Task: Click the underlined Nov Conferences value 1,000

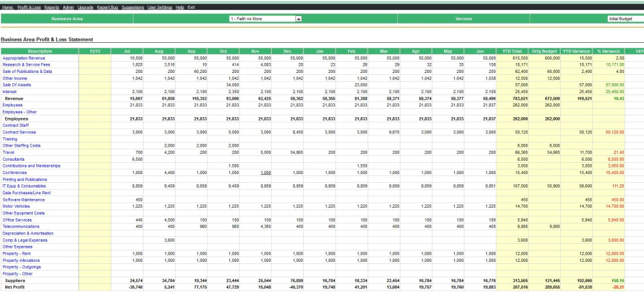Action: click(266, 173)
